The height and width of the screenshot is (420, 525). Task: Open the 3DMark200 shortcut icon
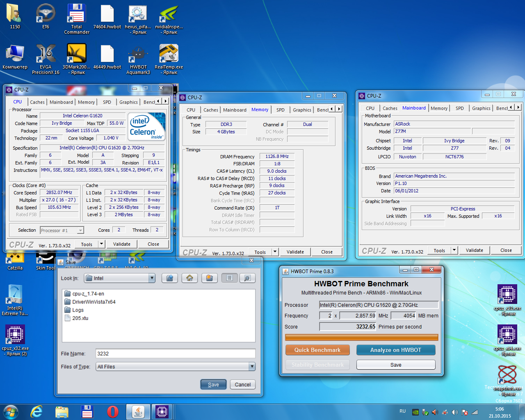76,59
